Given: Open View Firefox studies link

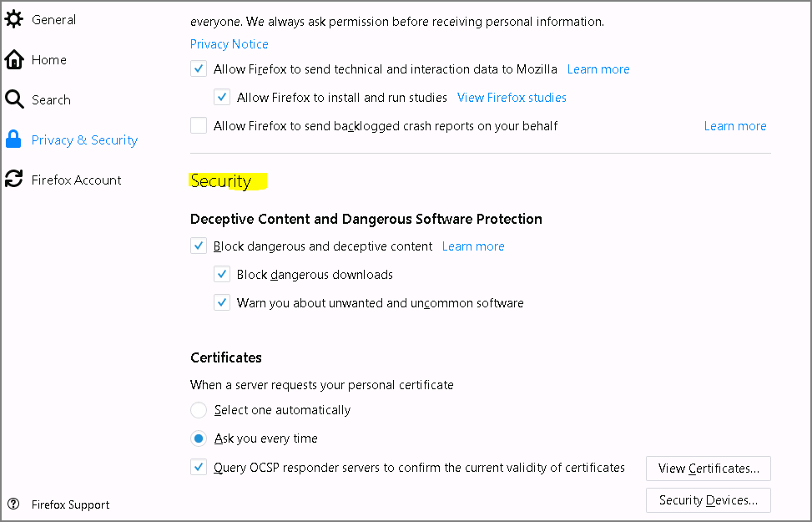Looking at the screenshot, I should pos(512,98).
